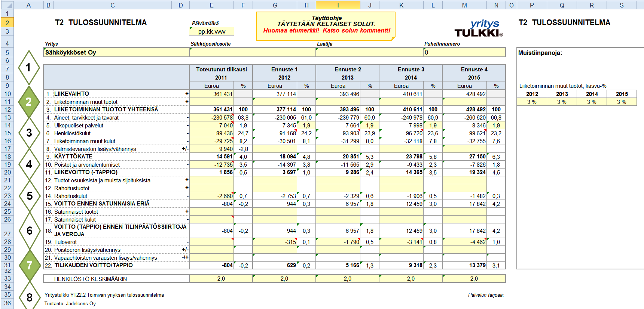
Task: Select the Aineet, tarvikkeet ja tavarat value -230 578
Action: 211,117
